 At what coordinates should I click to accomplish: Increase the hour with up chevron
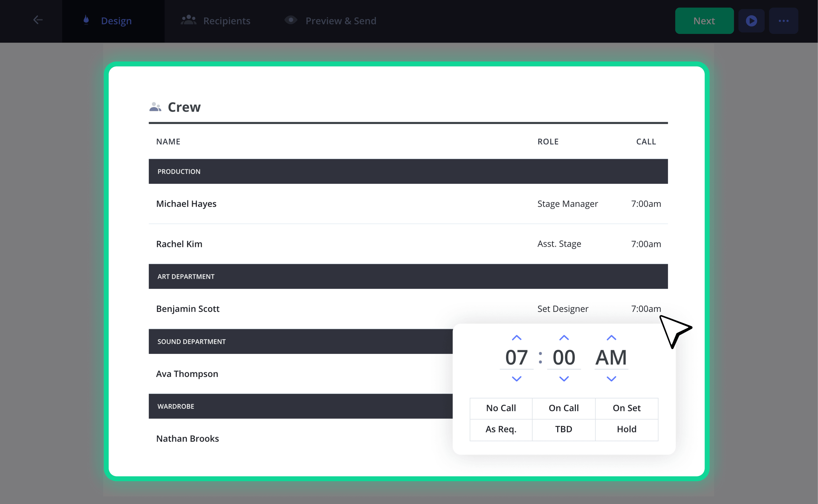(x=516, y=338)
